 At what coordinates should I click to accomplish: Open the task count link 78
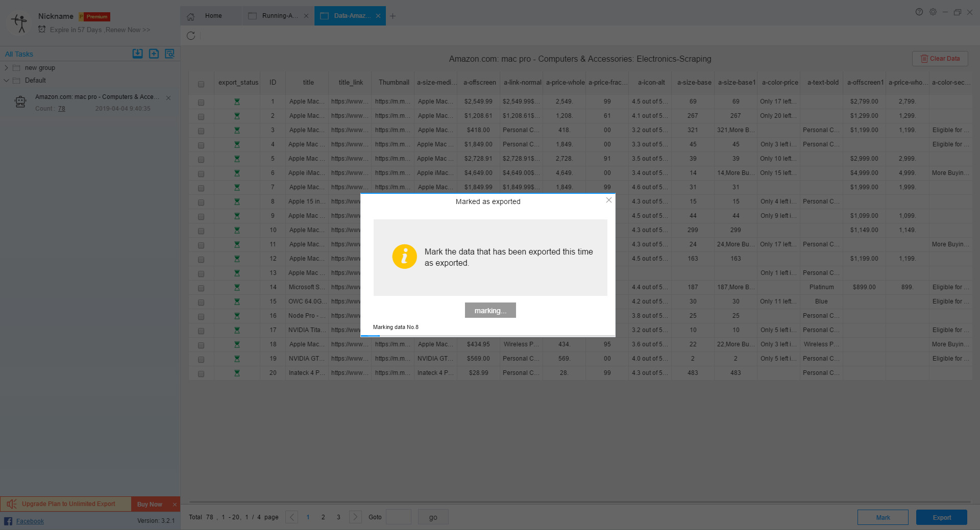(61, 109)
